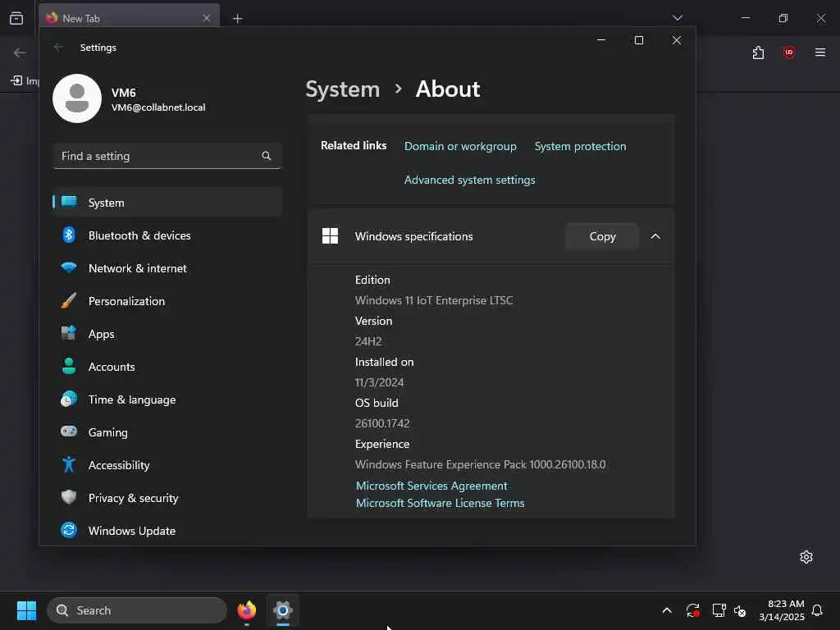Image resolution: width=840 pixels, height=630 pixels.
Task: Open the System protection link
Action: pyautogui.click(x=580, y=146)
